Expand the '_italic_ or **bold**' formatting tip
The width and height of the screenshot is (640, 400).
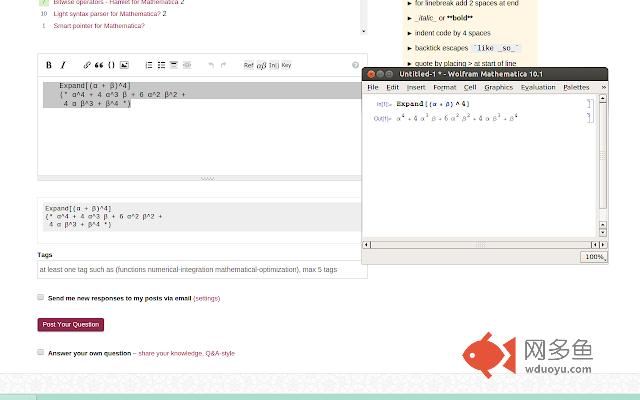410,18
